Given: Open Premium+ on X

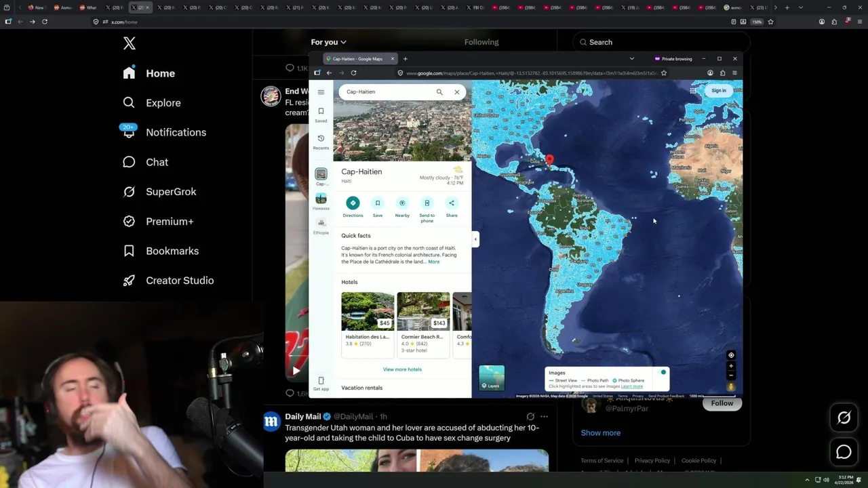Looking at the screenshot, I should tap(158, 221).
